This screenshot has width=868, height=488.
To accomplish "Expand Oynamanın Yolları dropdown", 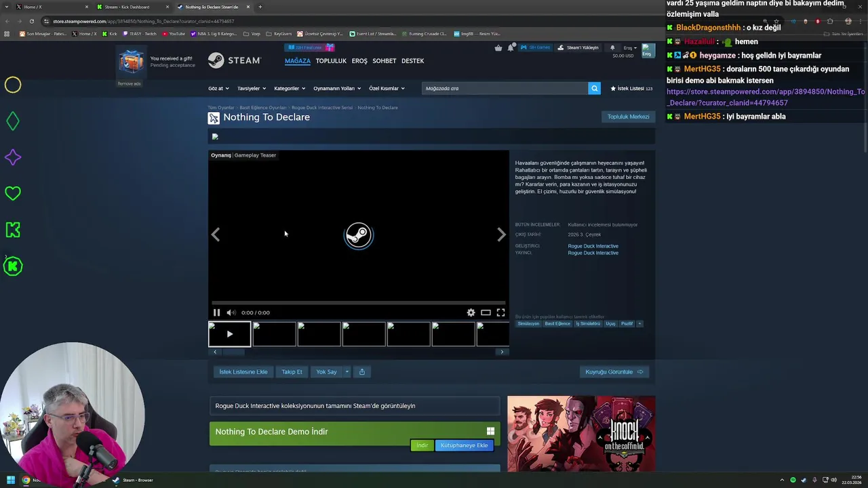I will 337,88.
